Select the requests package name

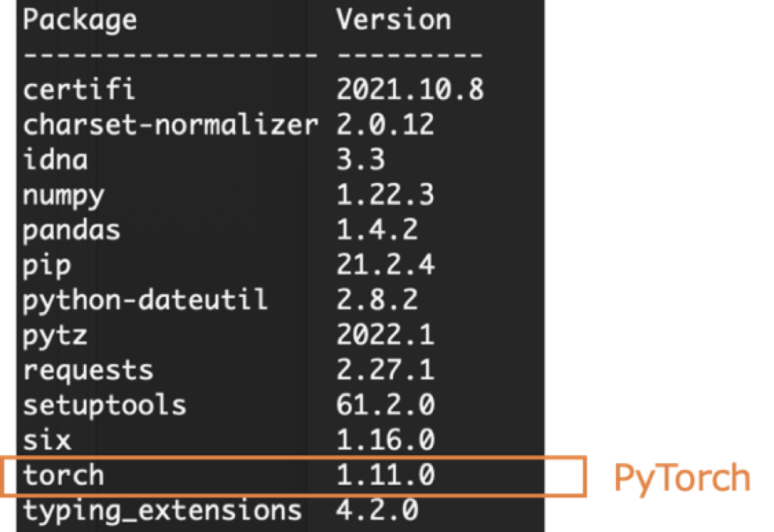pos(88,370)
